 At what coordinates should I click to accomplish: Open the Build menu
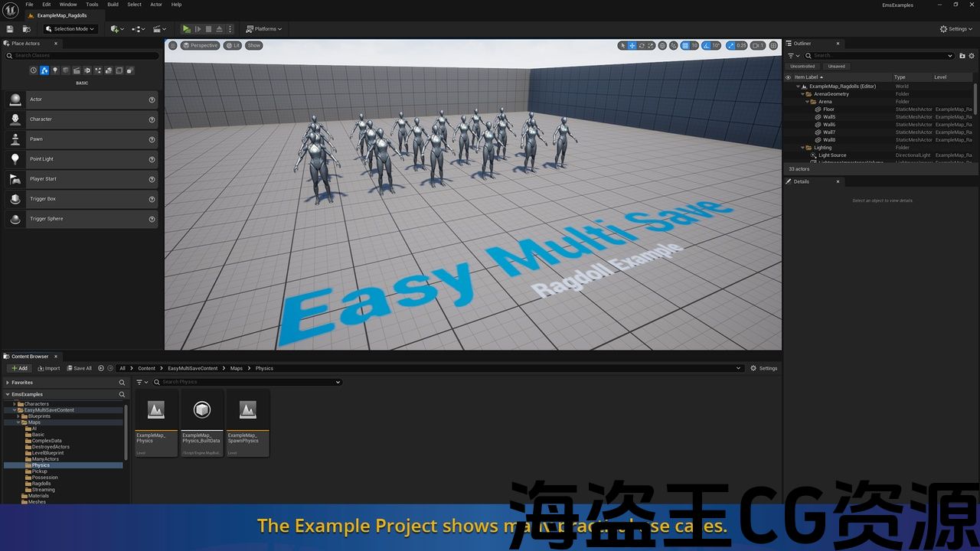click(x=113, y=5)
